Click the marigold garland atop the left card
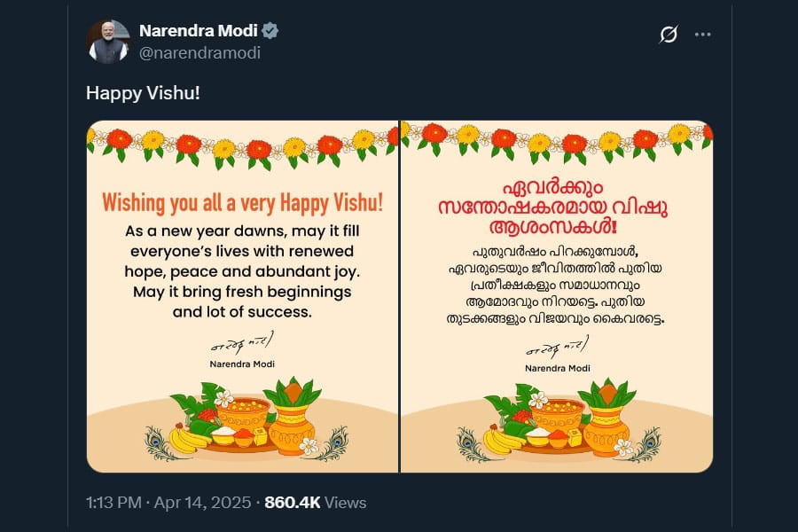 pos(239,142)
